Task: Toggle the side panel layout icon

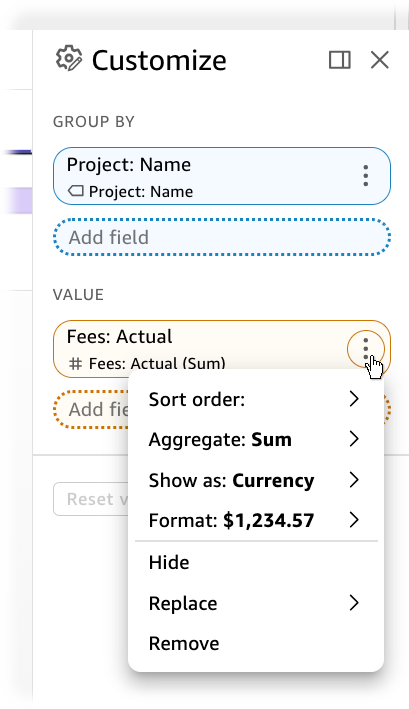Action: click(339, 60)
